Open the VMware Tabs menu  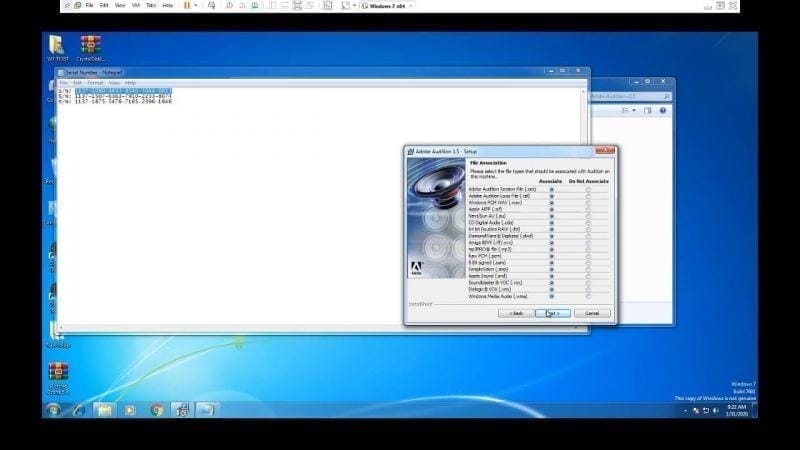click(151, 6)
